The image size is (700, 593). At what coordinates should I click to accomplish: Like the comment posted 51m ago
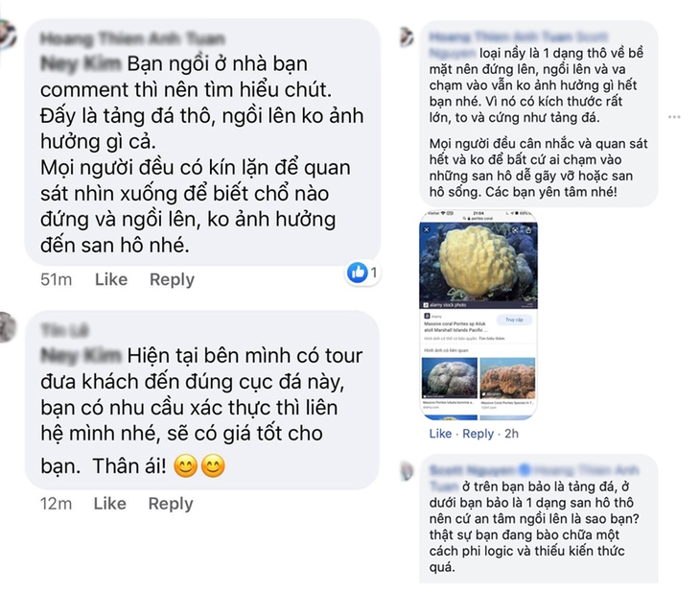coord(110,279)
